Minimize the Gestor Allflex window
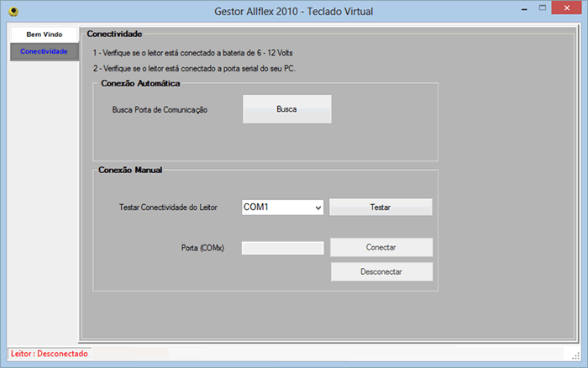Screen dimensions: 588x368 pos(524,8)
